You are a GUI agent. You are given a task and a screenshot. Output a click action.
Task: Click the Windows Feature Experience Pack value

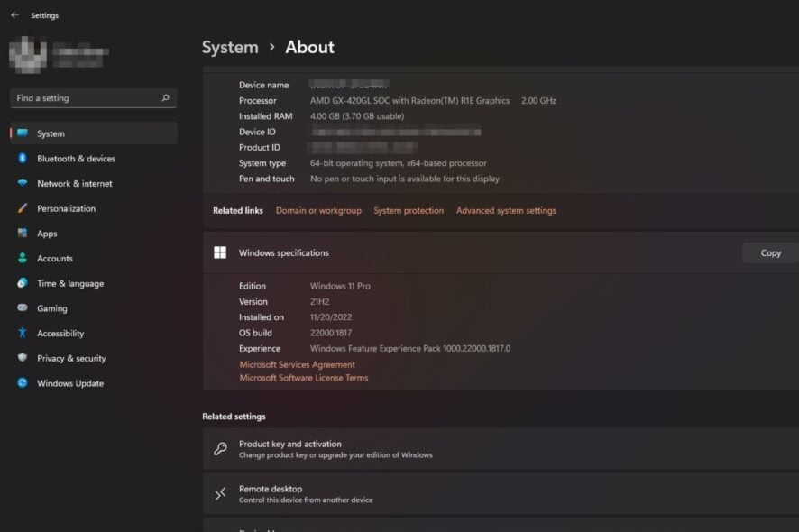click(x=410, y=349)
